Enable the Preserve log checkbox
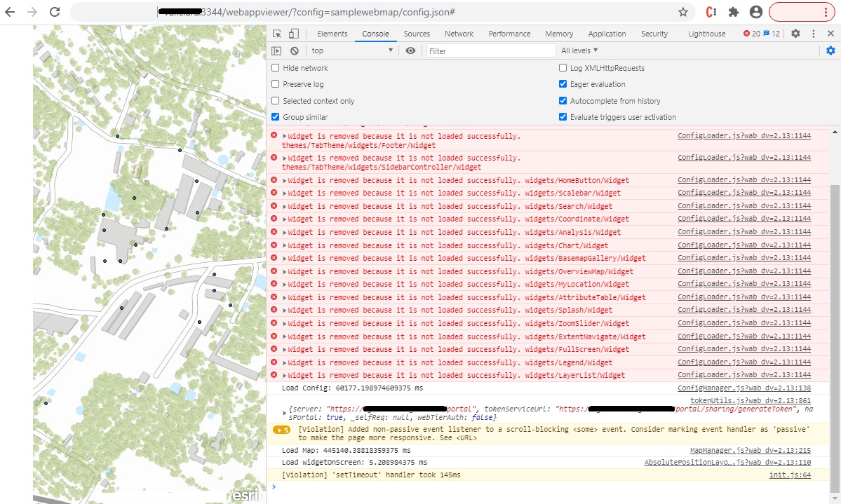 [x=275, y=84]
